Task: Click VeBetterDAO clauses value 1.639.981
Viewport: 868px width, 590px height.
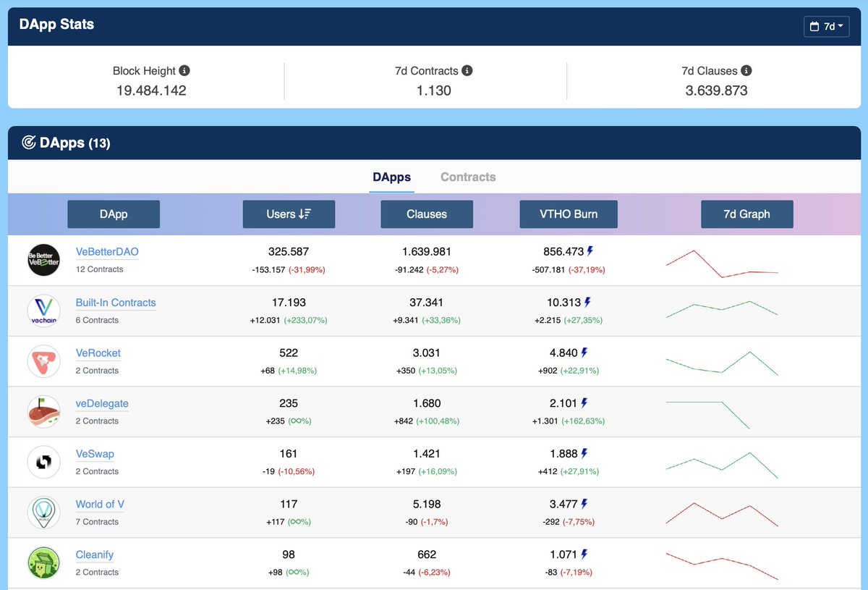Action: (x=427, y=252)
